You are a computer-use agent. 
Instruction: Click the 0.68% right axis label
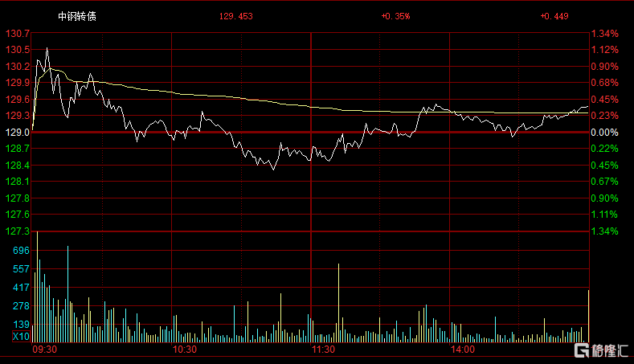click(x=605, y=83)
